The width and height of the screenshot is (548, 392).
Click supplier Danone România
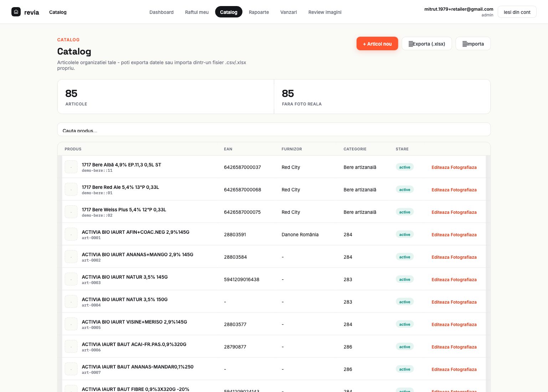point(300,234)
